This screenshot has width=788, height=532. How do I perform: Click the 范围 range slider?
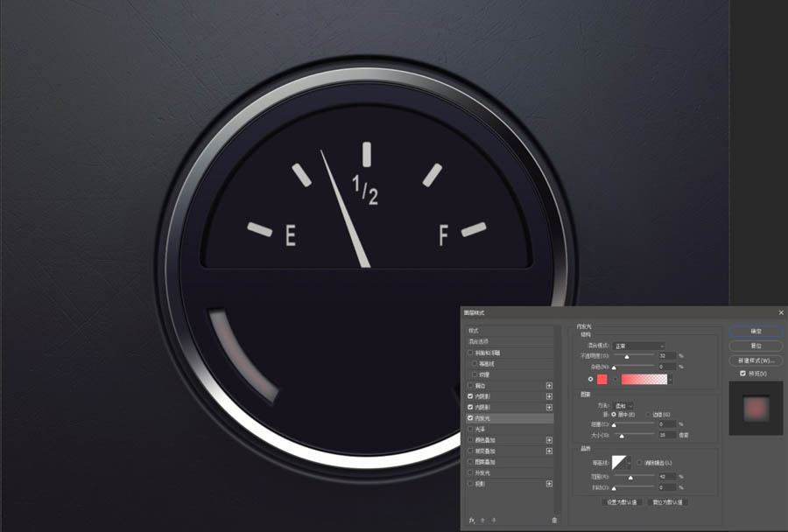(634, 477)
